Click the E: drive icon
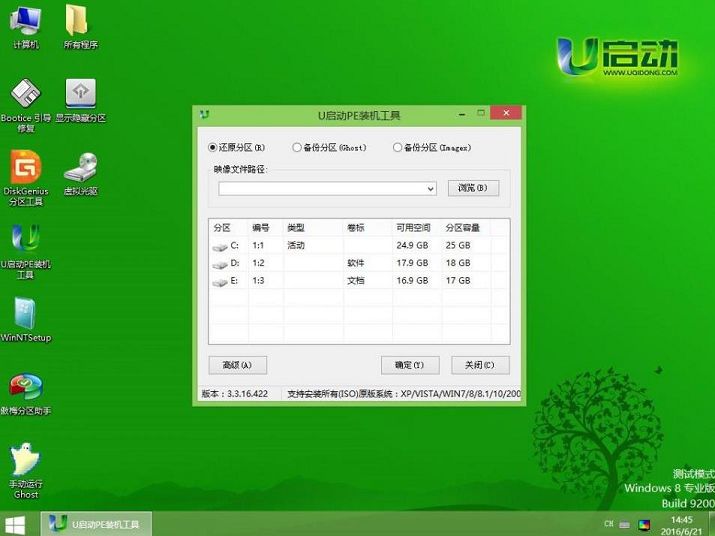This screenshot has width=715, height=536. tap(220, 282)
